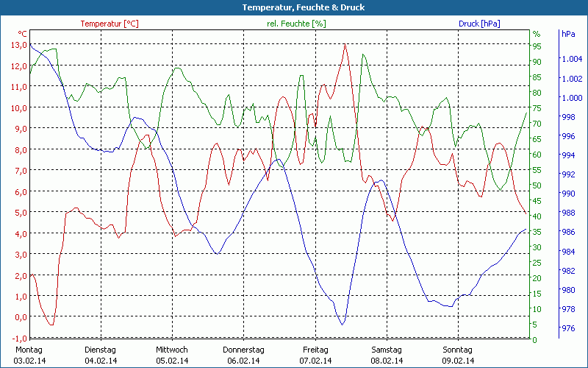Click the red temperature peak at 13 °C

click(344, 45)
